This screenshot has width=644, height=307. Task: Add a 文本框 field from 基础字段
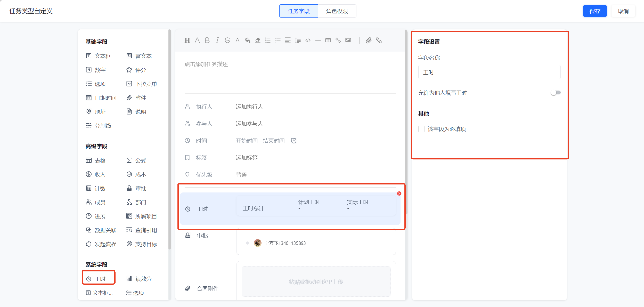(x=99, y=56)
